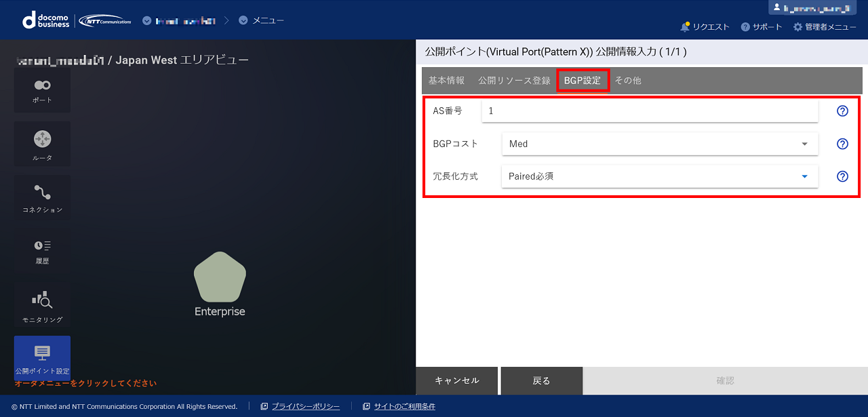Select the BGP設定 tab

pos(583,80)
